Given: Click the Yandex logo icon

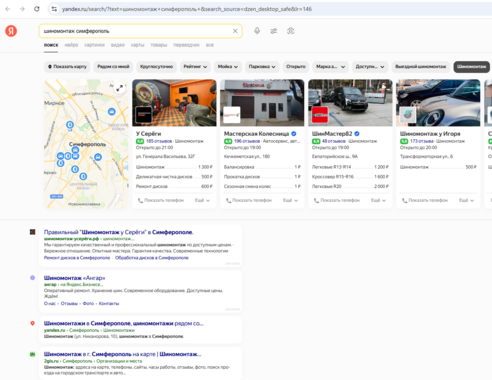Looking at the screenshot, I should (11, 31).
